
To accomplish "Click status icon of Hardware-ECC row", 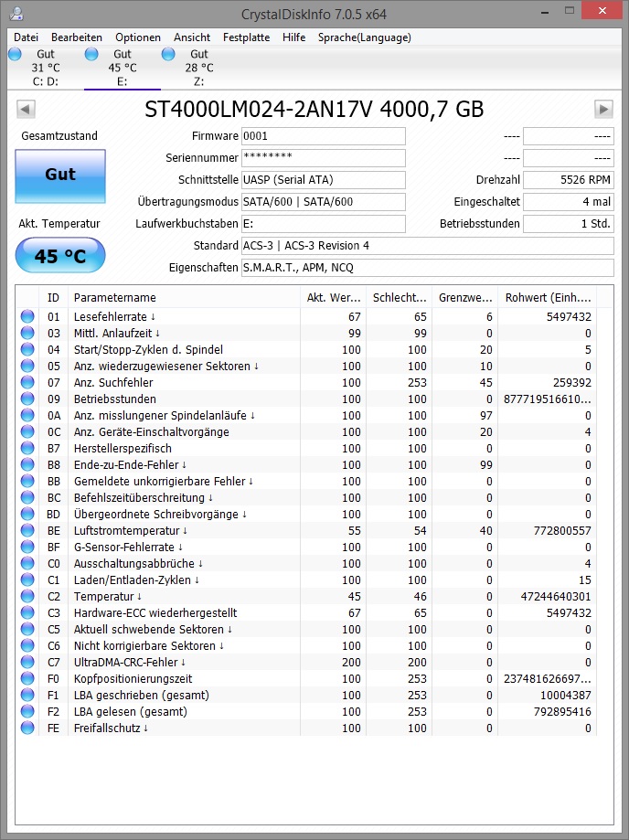I will 27,612.
